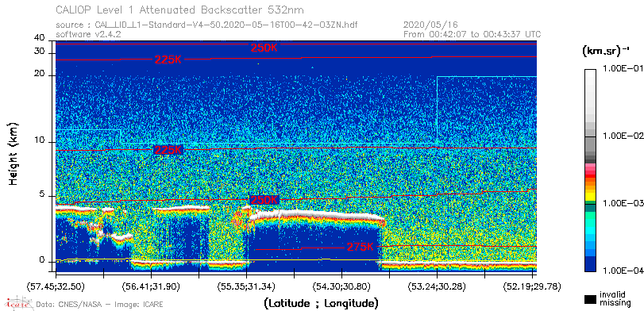The height and width of the screenshot is (311, 644).
Task: Click the '250K' label above 30 km height
Action: [264, 48]
